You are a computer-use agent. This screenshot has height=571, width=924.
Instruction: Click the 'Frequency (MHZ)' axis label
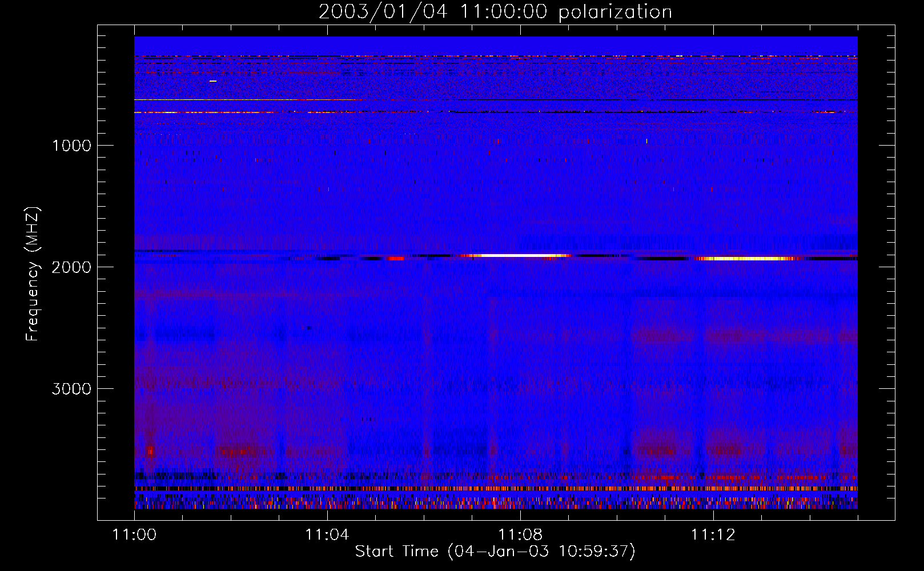click(x=33, y=274)
